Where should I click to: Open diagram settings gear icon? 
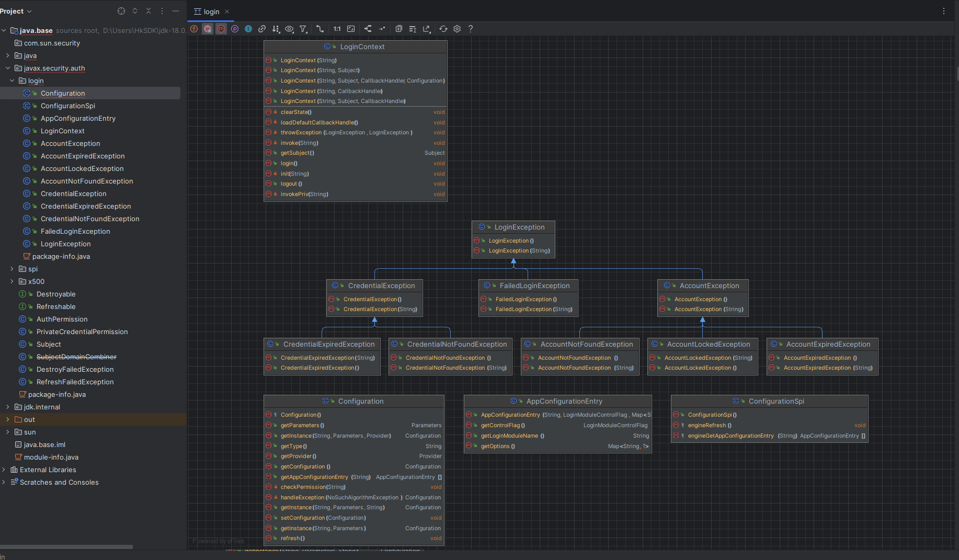click(457, 29)
